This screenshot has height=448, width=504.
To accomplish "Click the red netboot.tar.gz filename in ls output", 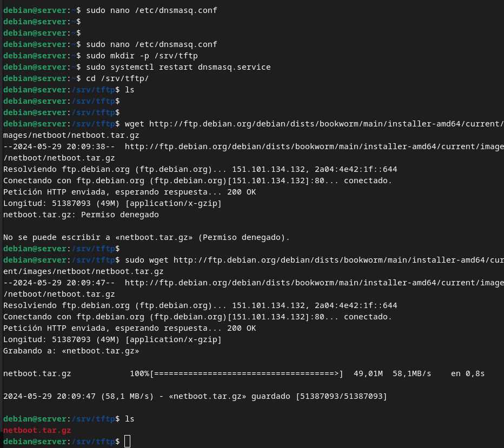I will [37, 430].
